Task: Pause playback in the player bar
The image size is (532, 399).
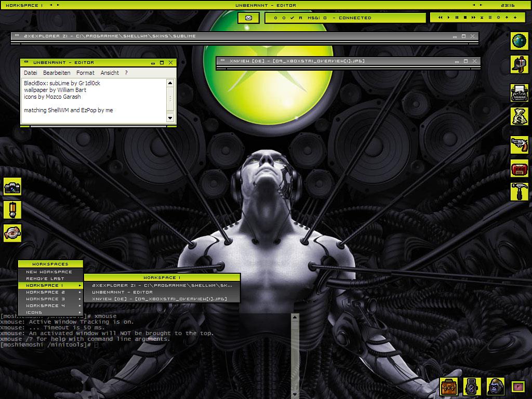Action: coord(457,18)
